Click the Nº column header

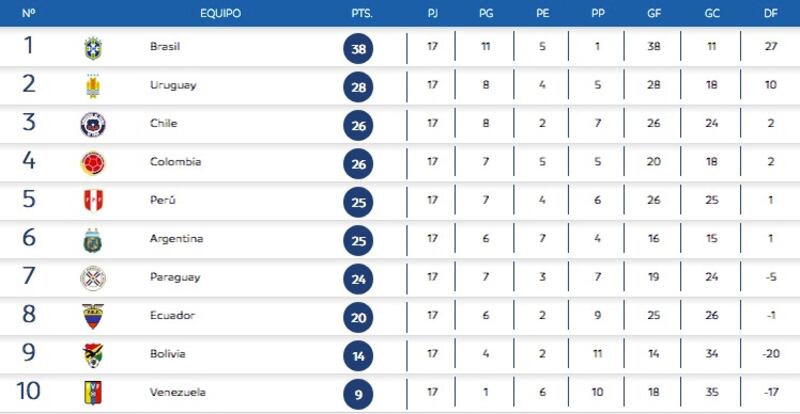[28, 14]
